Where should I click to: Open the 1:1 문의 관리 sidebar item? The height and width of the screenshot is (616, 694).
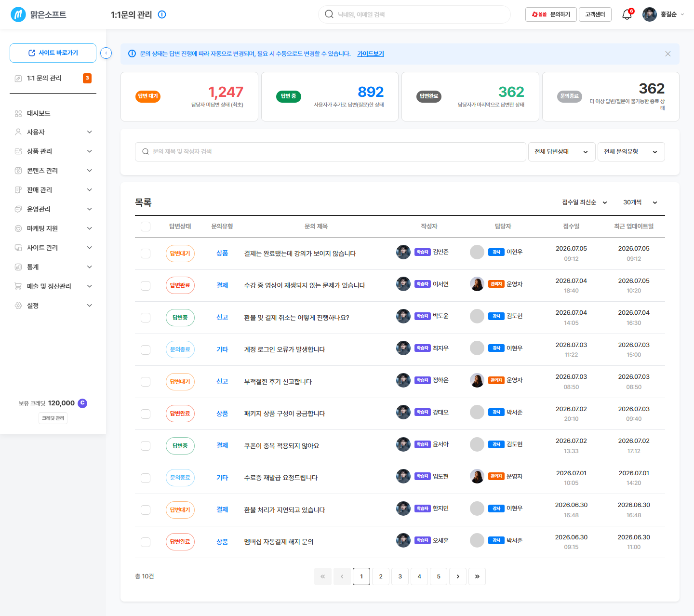click(x=53, y=79)
